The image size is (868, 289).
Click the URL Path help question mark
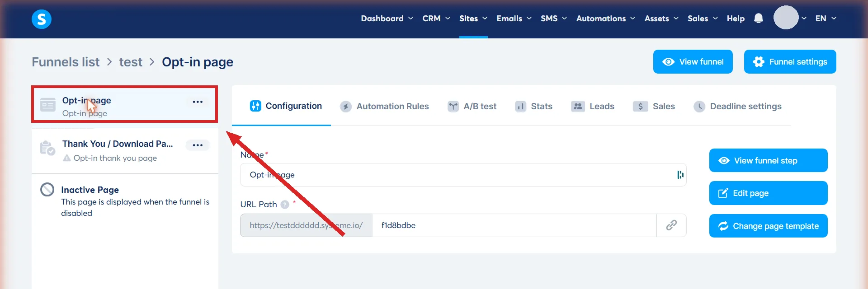click(285, 205)
